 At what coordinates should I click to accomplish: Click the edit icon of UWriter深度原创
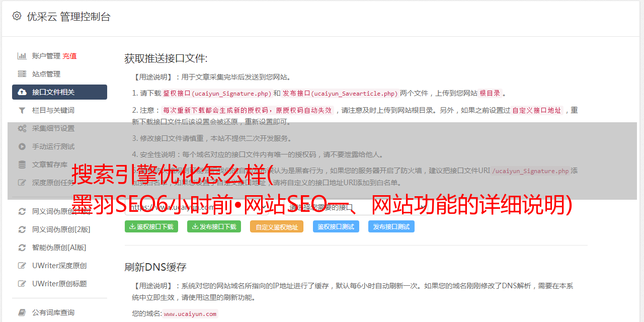[x=22, y=266]
